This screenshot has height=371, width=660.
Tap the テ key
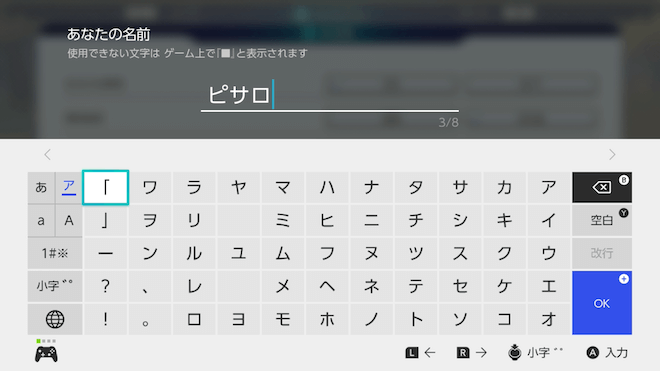click(x=416, y=286)
